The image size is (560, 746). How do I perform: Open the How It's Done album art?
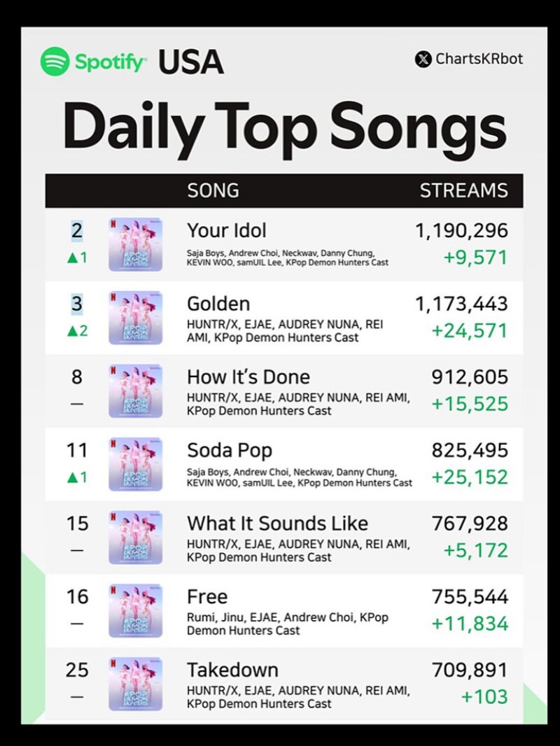136,391
